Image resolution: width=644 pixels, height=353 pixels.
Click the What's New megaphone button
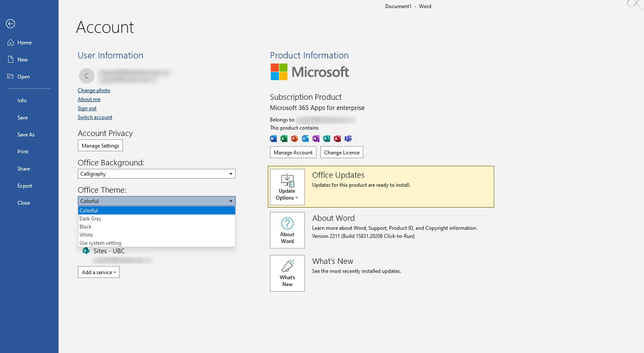click(x=287, y=273)
